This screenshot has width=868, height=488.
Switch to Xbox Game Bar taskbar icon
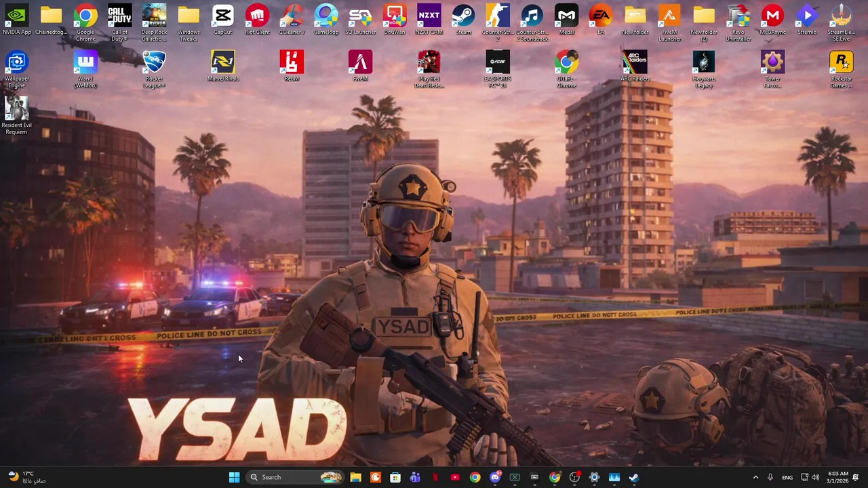click(x=515, y=477)
